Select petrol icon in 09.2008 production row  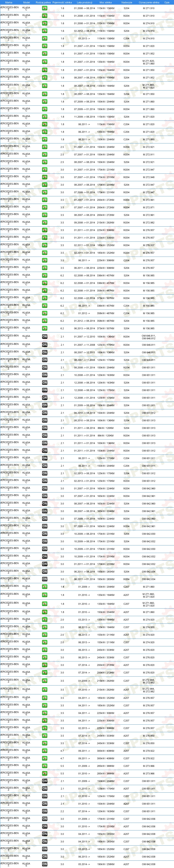[x=45, y=223]
